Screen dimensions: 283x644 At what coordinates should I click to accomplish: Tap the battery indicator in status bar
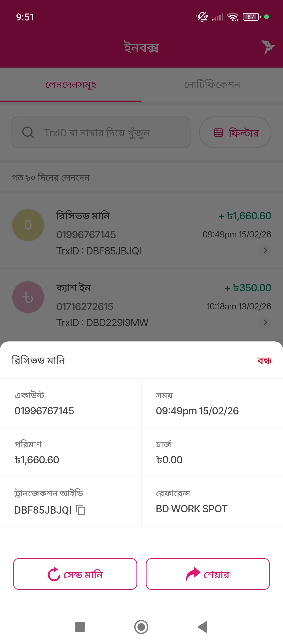pos(251,17)
